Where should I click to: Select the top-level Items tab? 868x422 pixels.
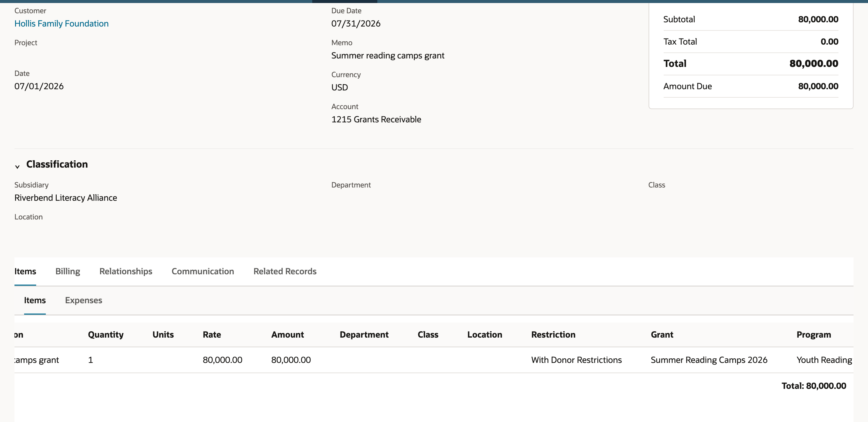coord(25,271)
